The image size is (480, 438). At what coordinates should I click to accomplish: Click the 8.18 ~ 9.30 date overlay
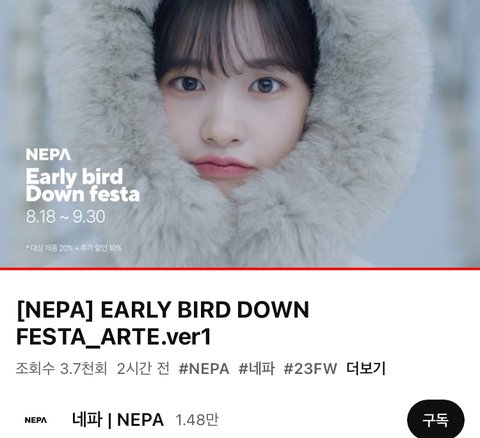tap(66, 217)
